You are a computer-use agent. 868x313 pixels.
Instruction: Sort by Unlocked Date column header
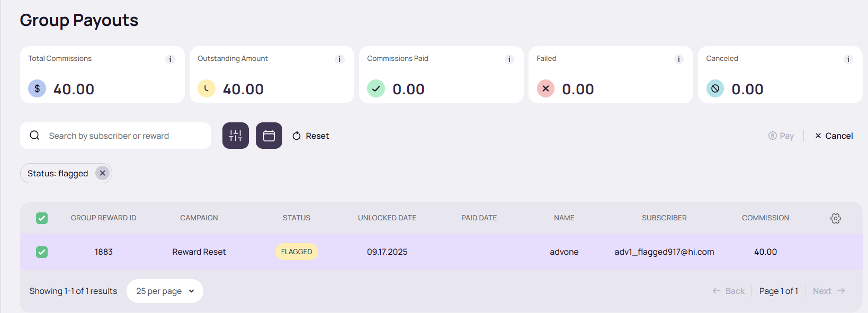(x=387, y=218)
